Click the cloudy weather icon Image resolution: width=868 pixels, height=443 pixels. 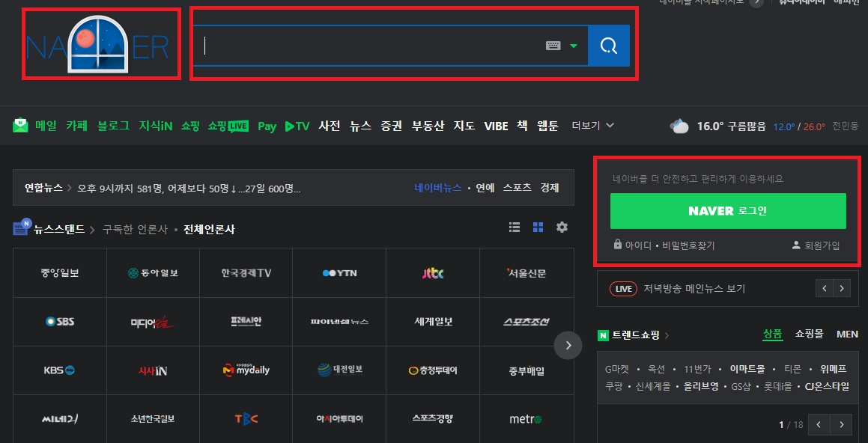coord(679,126)
